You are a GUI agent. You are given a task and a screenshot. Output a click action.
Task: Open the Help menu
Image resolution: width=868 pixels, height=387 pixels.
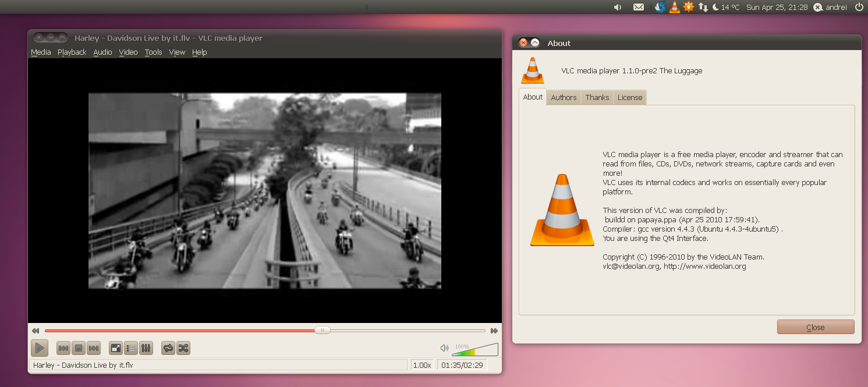point(200,52)
